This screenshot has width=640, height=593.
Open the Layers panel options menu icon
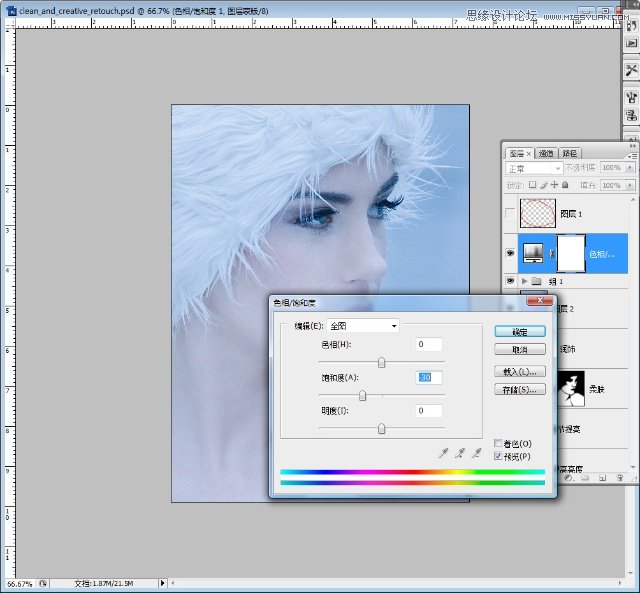point(632,156)
